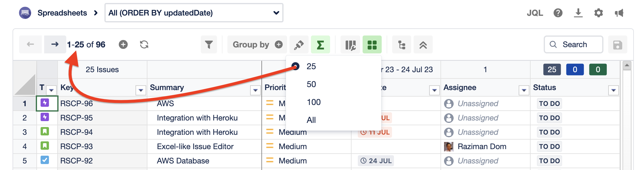The height and width of the screenshot is (170, 644).
Task: Select the 25 page size option
Action: [311, 67]
